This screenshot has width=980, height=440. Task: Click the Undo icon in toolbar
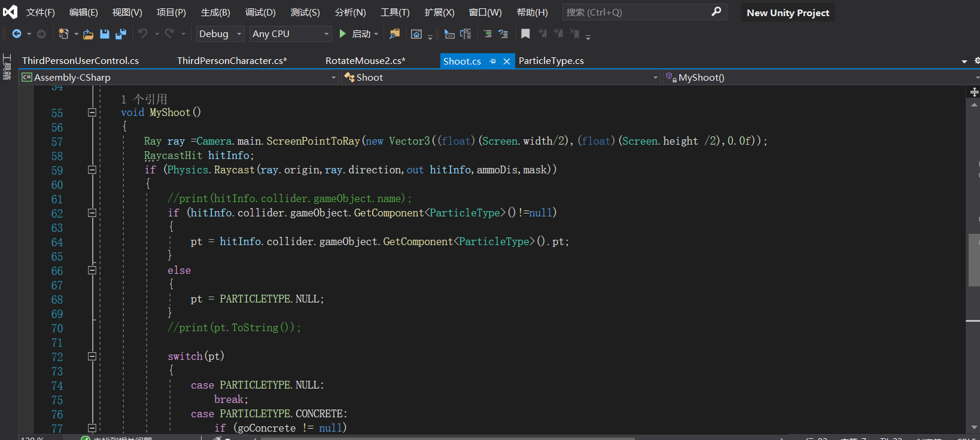[x=143, y=34]
